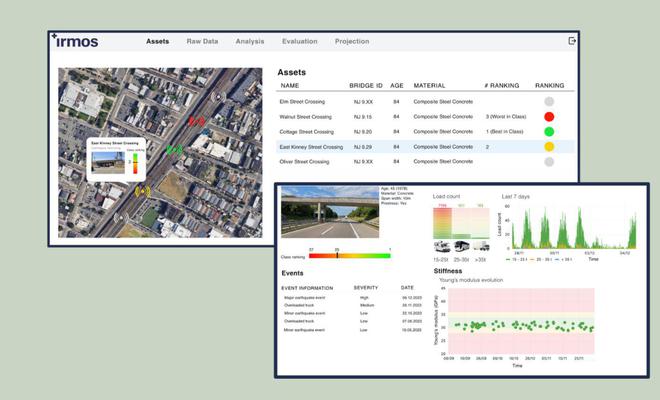Click the red bridge sensor marker on map
The image size is (660, 400).
click(x=196, y=122)
